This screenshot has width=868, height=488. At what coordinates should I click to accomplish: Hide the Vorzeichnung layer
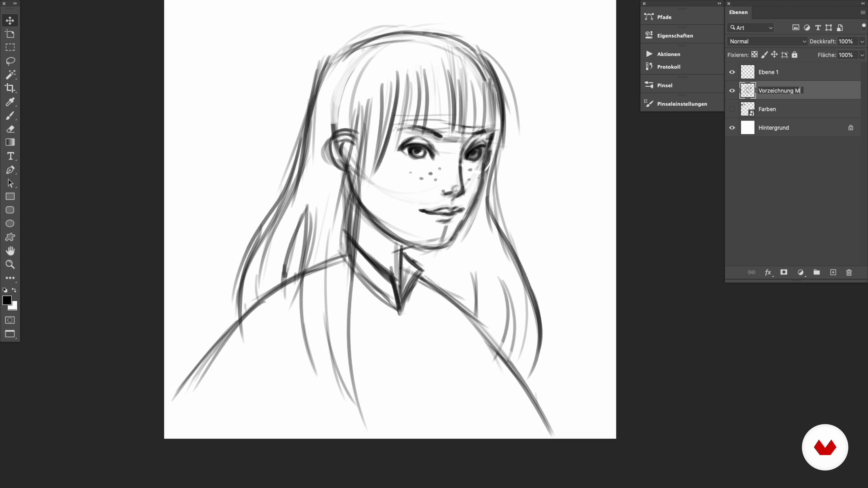click(x=732, y=91)
